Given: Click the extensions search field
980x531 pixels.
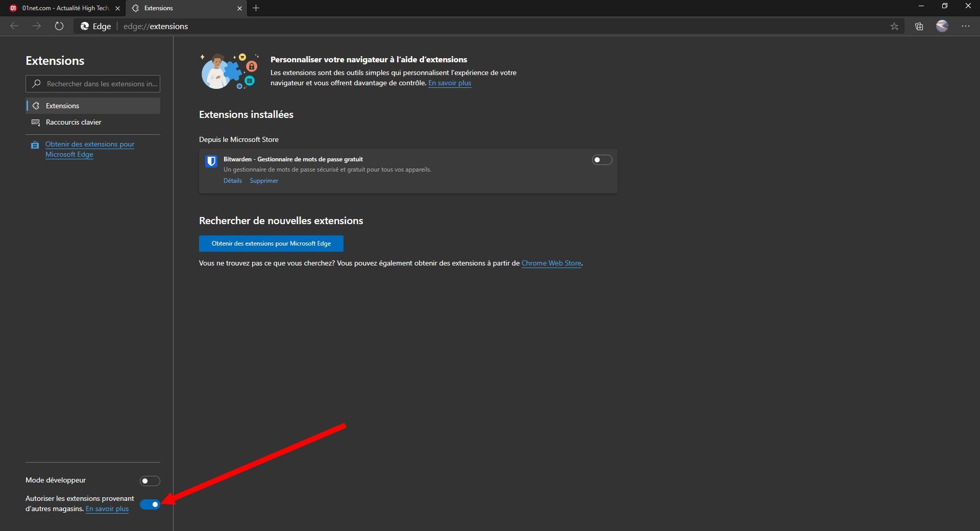Looking at the screenshot, I should [93, 84].
